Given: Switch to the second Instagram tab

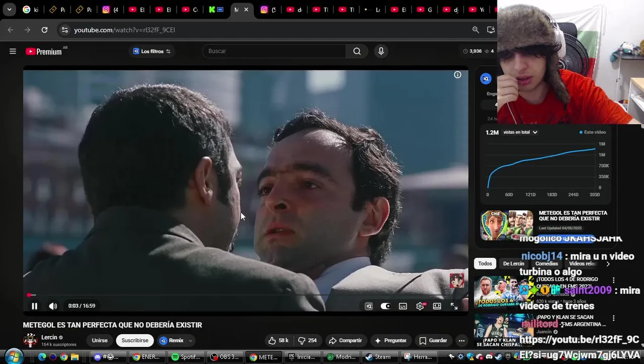Looking at the screenshot, I should [268, 10].
